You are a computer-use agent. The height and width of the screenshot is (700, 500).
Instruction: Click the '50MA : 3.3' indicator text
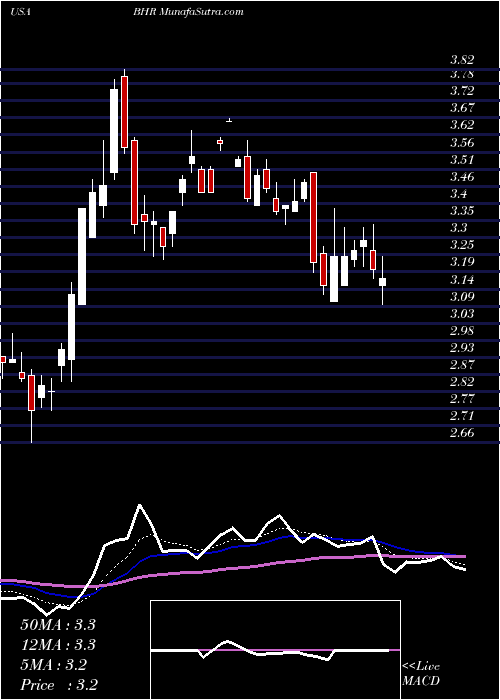[58, 625]
